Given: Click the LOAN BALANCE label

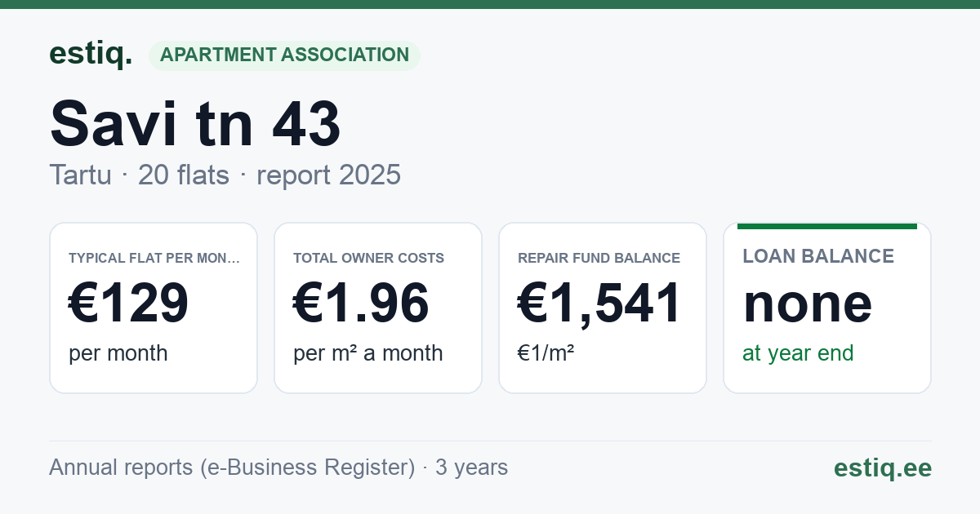Looking at the screenshot, I should point(818,256).
